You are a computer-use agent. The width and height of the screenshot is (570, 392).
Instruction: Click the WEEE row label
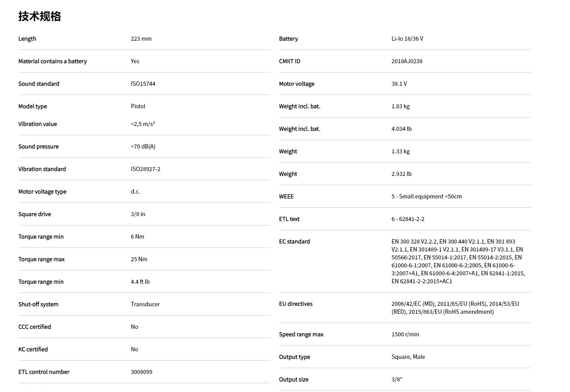pos(286,197)
